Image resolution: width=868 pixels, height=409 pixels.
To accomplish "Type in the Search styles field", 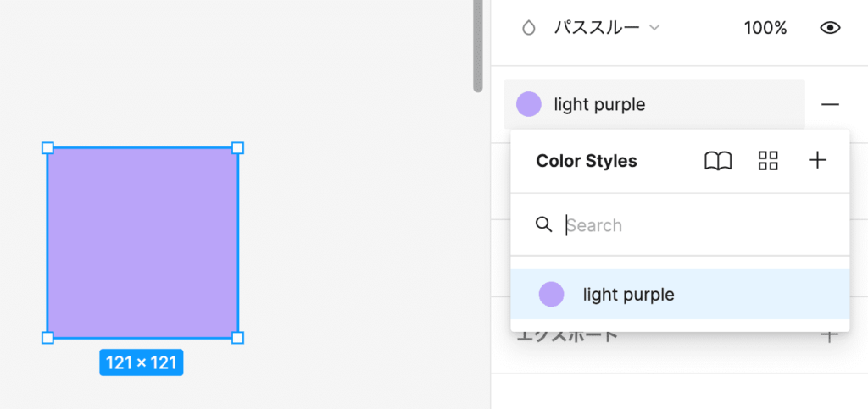I will coord(695,225).
